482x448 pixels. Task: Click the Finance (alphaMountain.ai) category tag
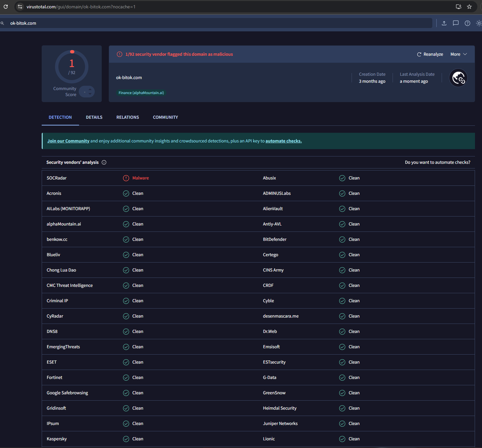141,93
